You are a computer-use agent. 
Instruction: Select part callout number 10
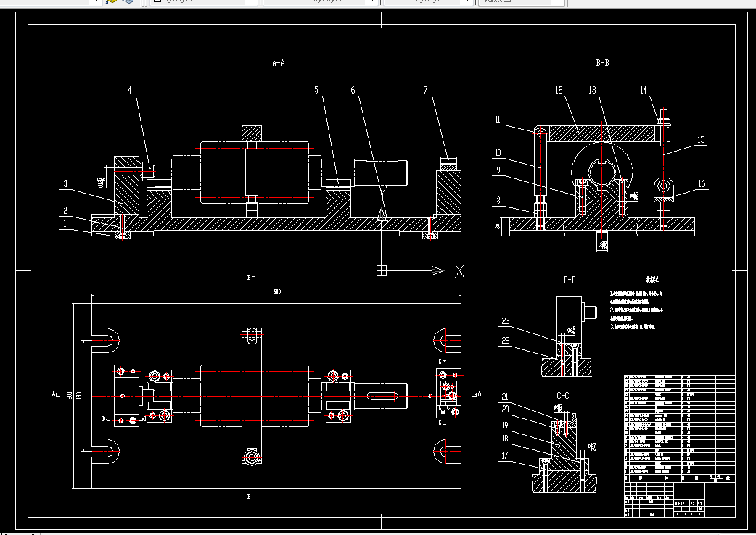click(498, 153)
